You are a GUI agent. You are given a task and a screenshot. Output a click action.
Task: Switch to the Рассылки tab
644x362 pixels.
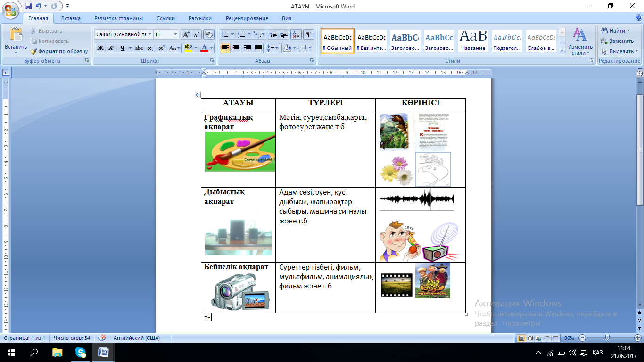tap(200, 18)
